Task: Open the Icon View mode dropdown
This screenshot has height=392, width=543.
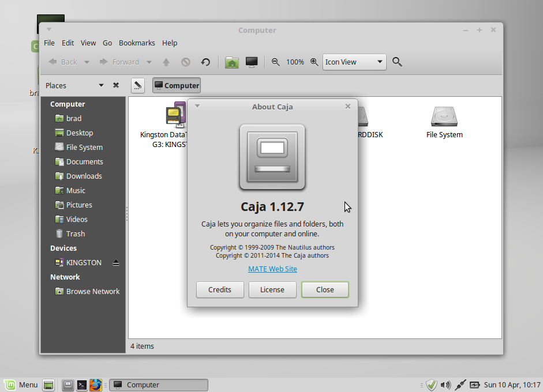Action: (x=354, y=62)
